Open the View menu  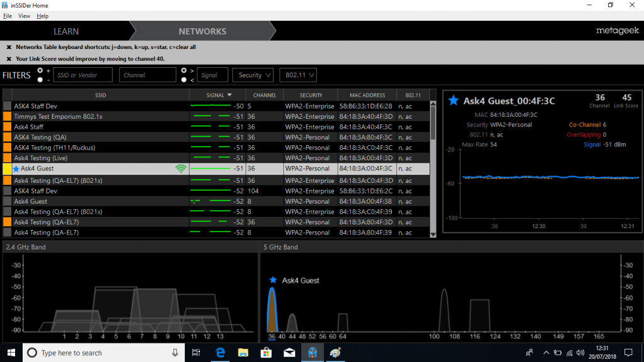[24, 16]
